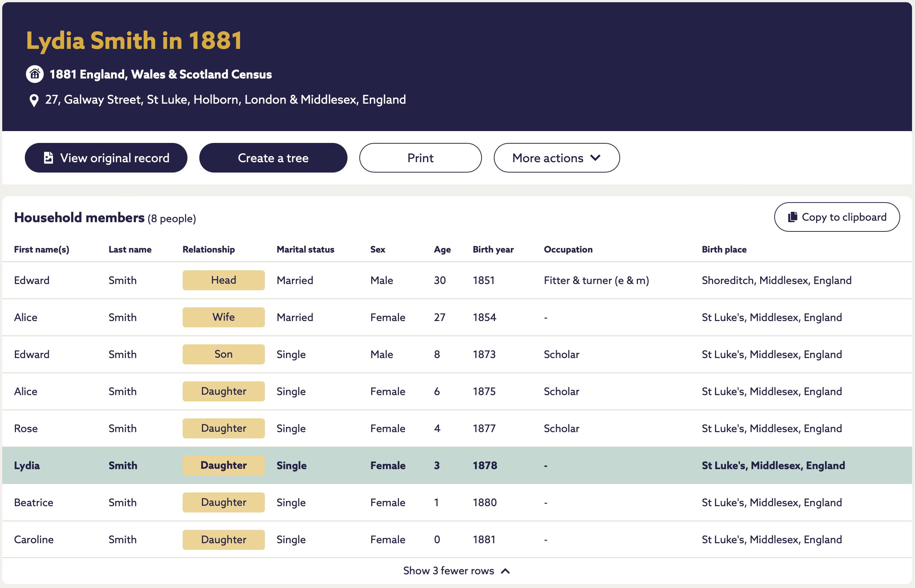Click the Birth year column header
Image resolution: width=915 pixels, height=588 pixels.
493,250
